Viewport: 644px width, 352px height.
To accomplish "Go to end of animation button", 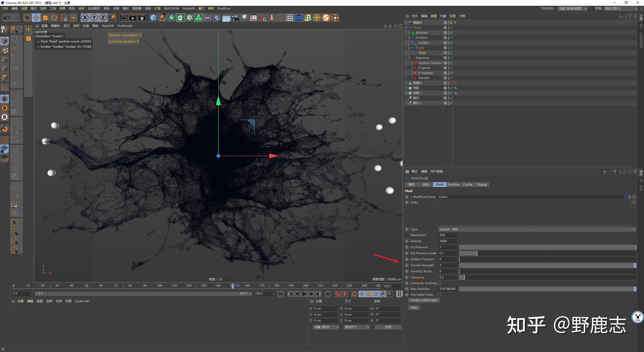I will click(328, 294).
